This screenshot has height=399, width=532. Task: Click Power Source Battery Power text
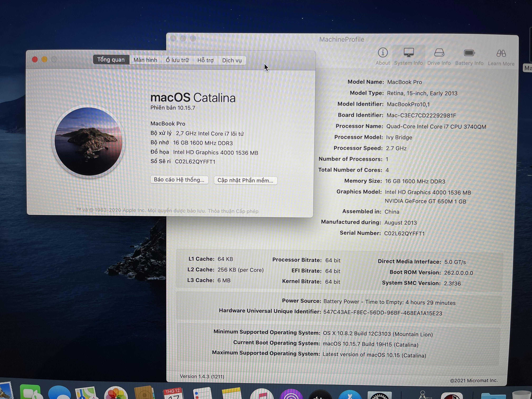click(389, 302)
